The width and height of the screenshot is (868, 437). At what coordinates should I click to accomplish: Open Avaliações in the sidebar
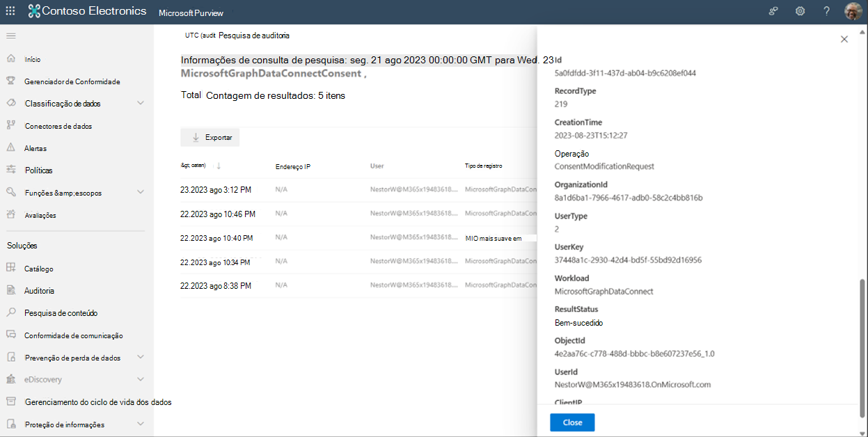click(x=40, y=216)
